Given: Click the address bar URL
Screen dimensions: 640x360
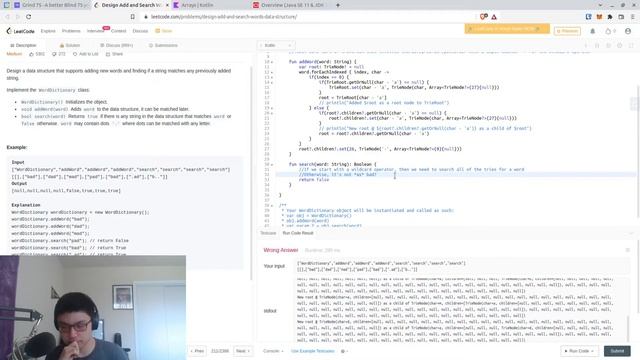Looking at the screenshot, I should pyautogui.click(x=224, y=17).
